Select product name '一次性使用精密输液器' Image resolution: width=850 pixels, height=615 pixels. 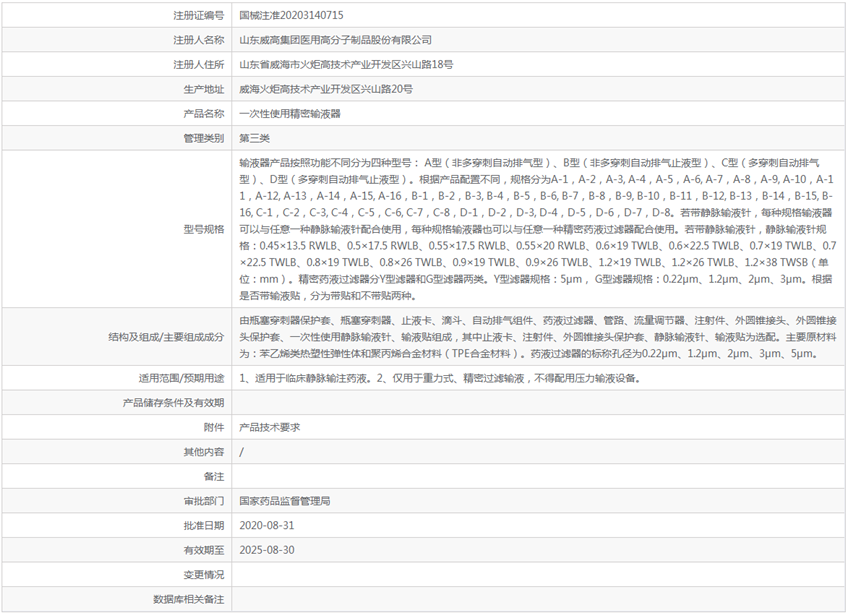click(290, 114)
